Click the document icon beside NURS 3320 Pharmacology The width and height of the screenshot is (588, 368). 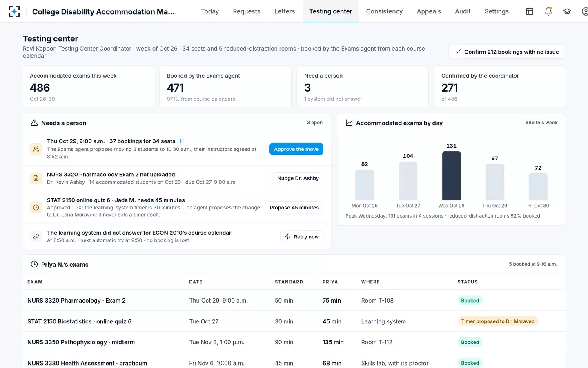(36, 178)
